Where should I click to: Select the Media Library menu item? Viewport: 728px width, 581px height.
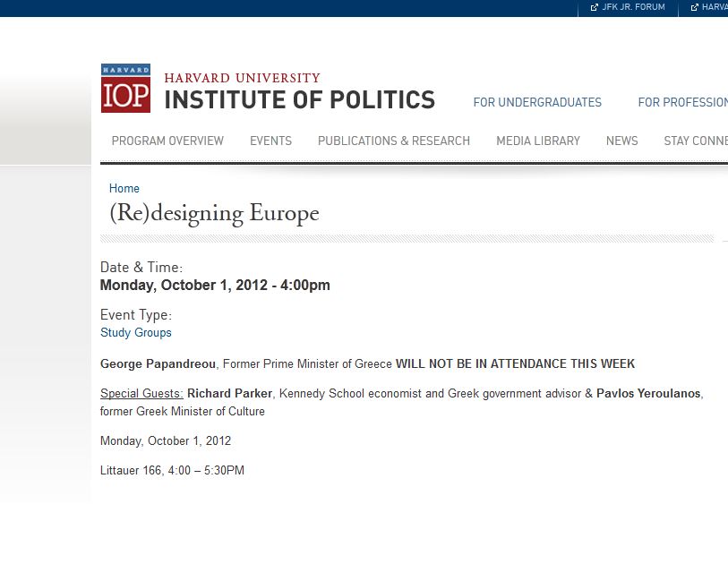click(x=538, y=141)
